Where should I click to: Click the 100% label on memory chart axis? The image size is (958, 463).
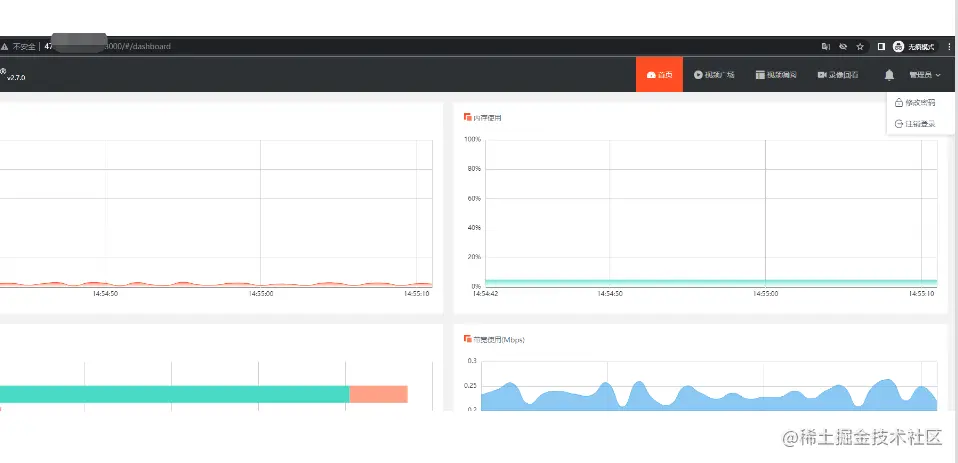pos(472,140)
